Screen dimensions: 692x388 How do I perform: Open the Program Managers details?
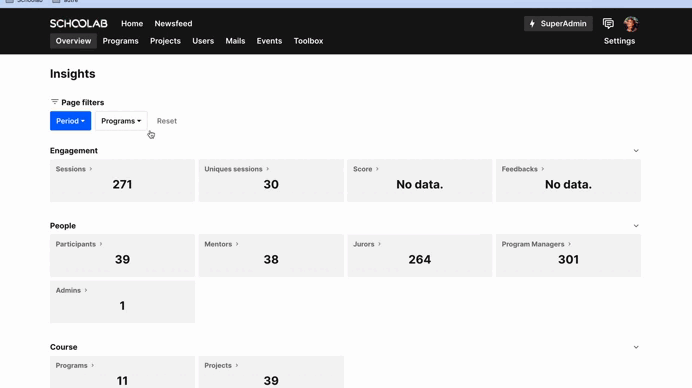pyautogui.click(x=536, y=244)
